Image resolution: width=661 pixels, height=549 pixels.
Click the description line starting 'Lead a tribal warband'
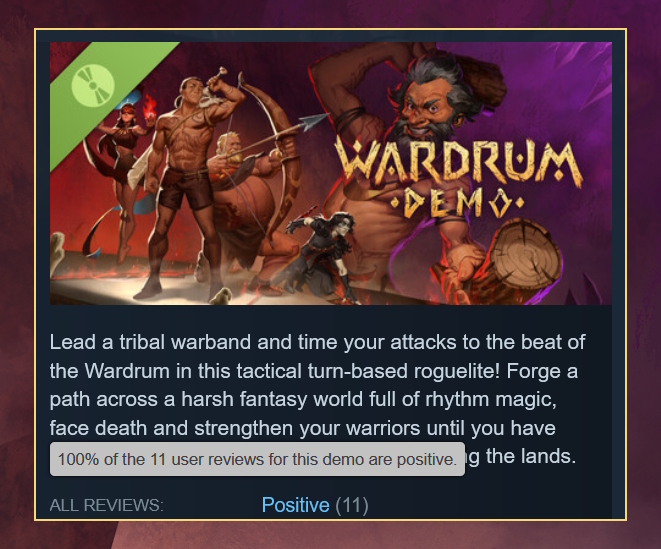(317, 342)
